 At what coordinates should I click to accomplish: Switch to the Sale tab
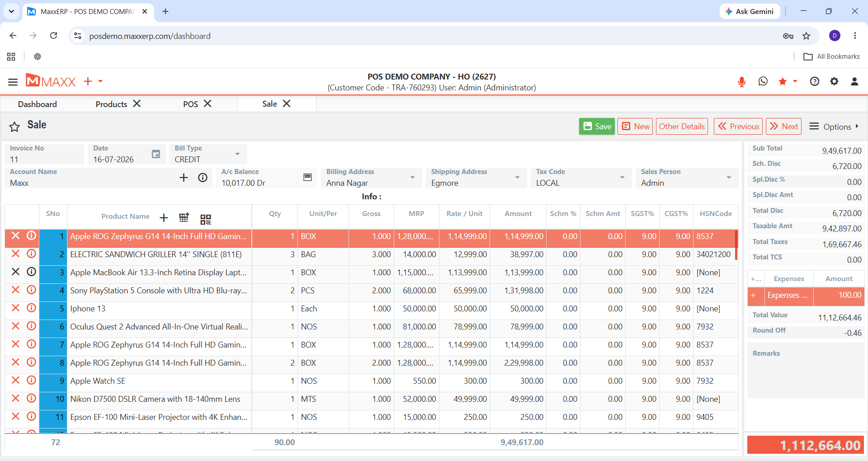coord(269,104)
